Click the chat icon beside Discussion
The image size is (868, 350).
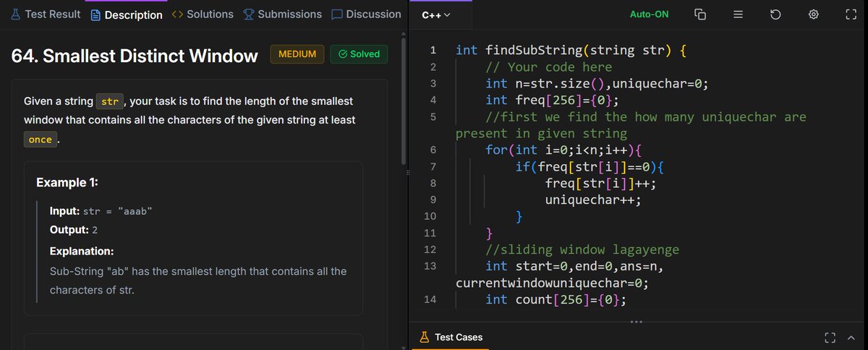(336, 14)
